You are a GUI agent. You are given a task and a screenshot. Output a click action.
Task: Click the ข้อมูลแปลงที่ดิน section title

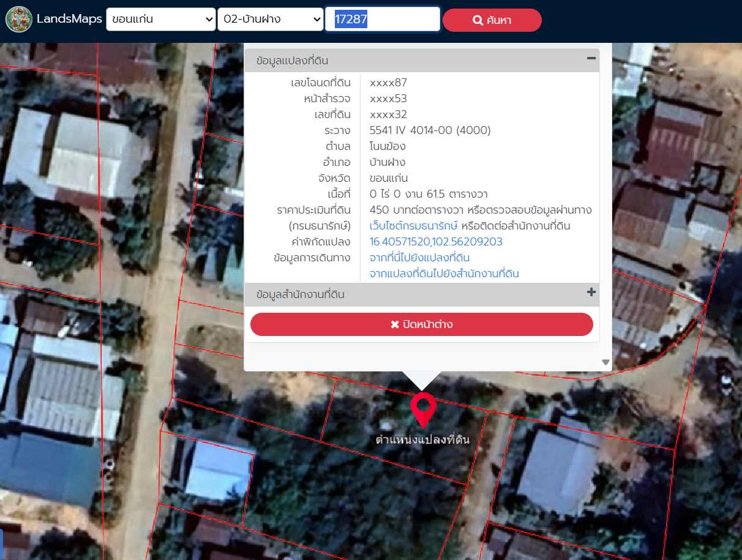(293, 61)
